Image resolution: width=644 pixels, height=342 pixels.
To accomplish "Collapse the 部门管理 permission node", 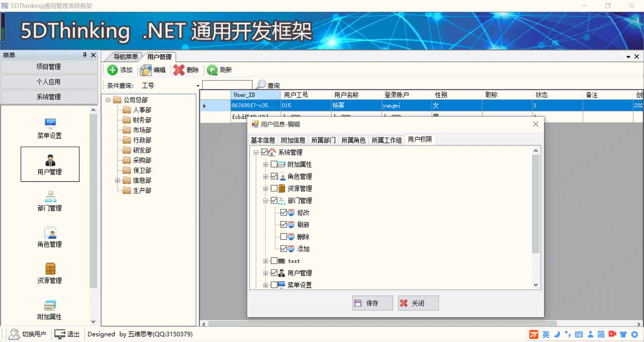I will pos(265,201).
